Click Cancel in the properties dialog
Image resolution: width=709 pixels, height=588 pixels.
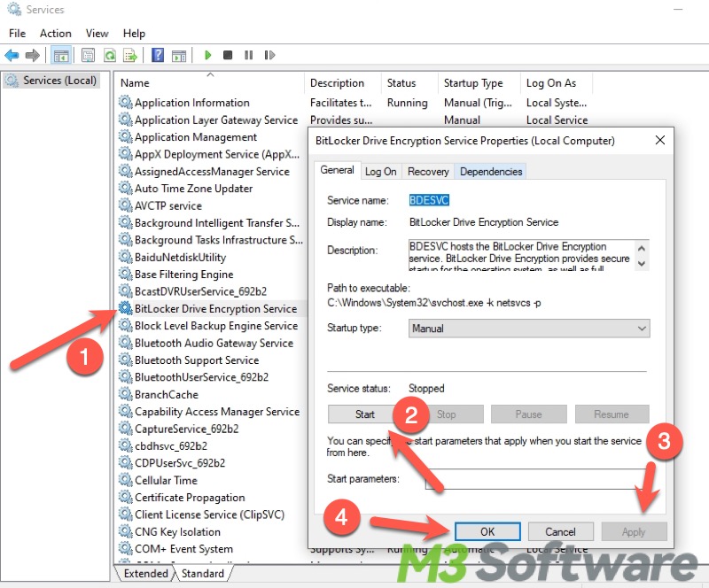(x=560, y=532)
